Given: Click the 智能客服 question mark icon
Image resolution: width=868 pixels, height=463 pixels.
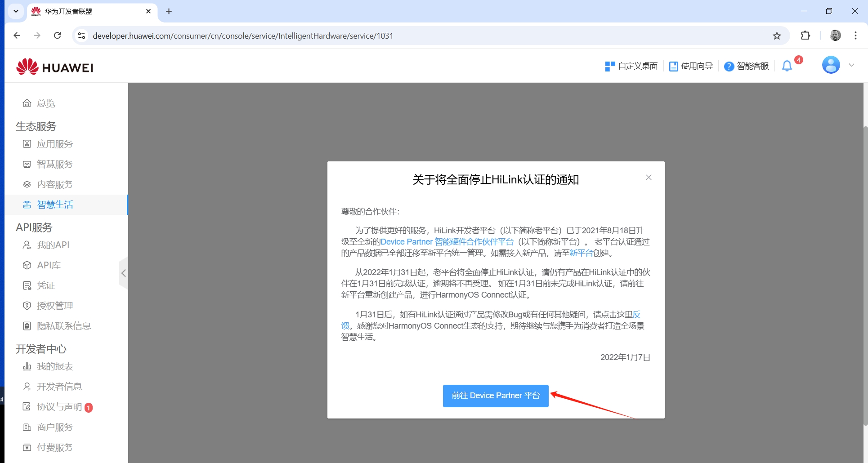Looking at the screenshot, I should coord(729,66).
